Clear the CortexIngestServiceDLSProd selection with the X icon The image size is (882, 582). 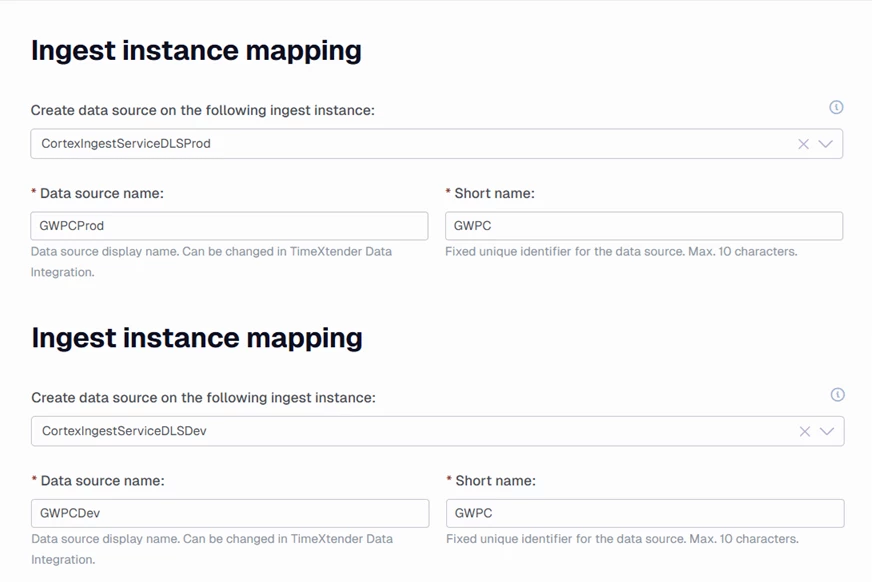[x=803, y=144]
